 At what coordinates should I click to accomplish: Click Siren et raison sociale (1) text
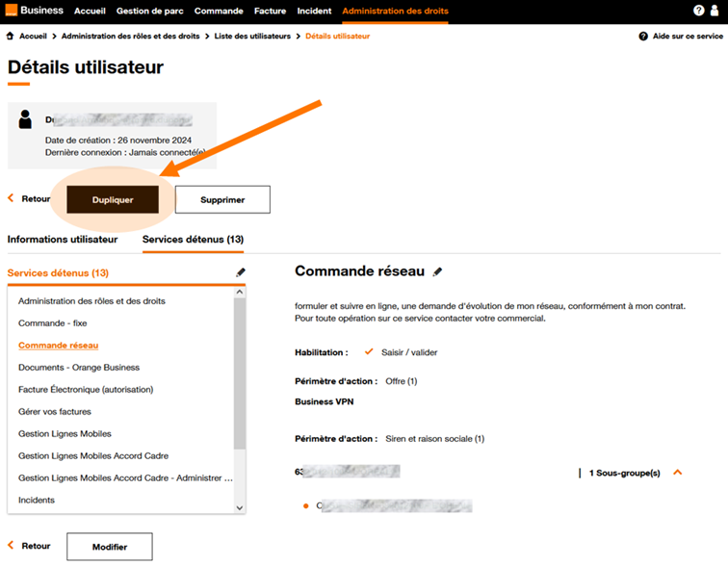(435, 439)
